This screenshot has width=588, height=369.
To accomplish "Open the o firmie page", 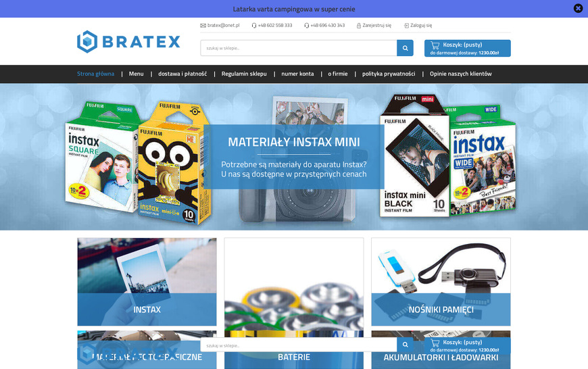I will click(337, 74).
